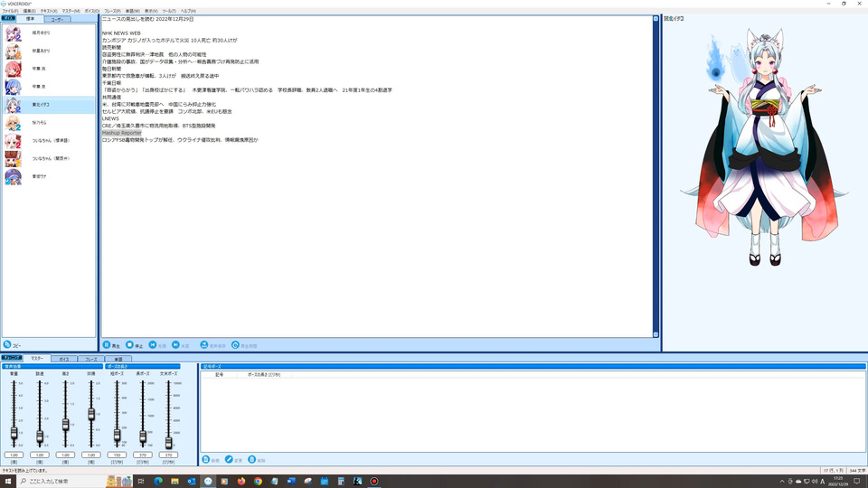Open the マスター(M) menu
The width and height of the screenshot is (868, 488).
click(x=71, y=11)
